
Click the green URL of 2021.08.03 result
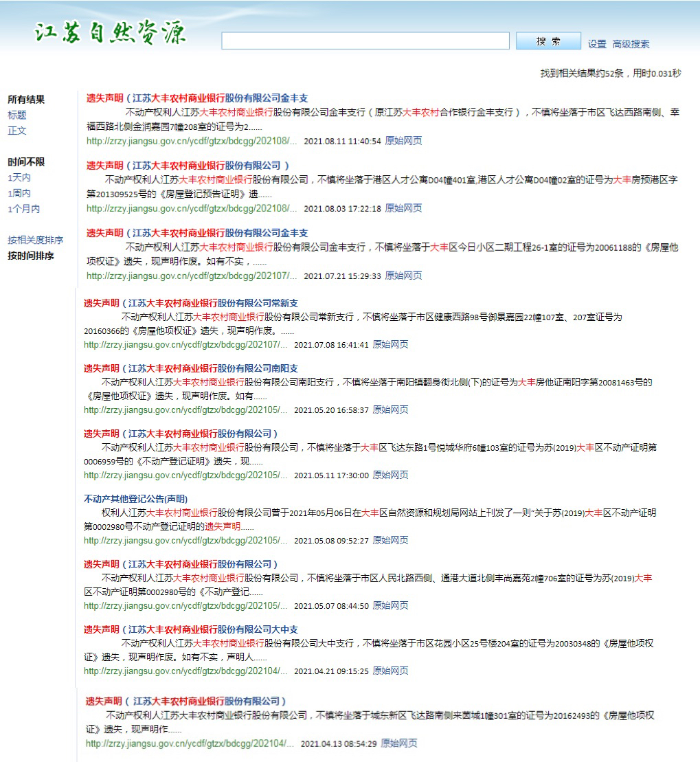tap(192, 208)
